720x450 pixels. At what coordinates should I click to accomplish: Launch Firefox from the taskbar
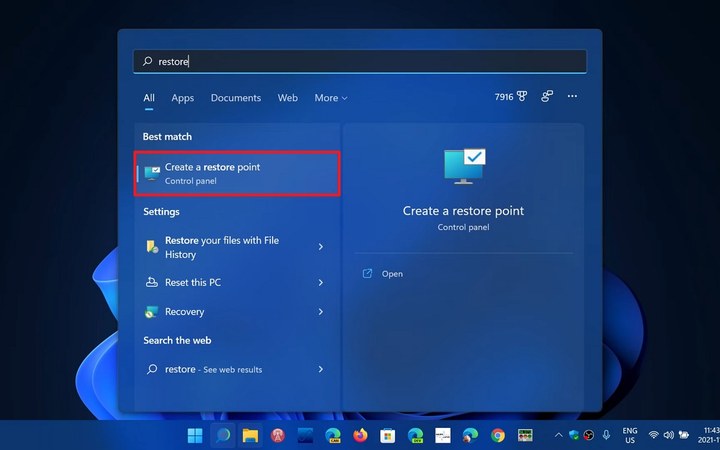360,435
